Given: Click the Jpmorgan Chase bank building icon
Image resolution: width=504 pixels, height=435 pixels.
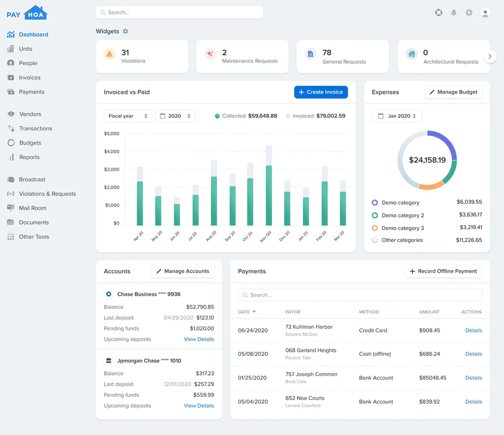Looking at the screenshot, I should (109, 360).
